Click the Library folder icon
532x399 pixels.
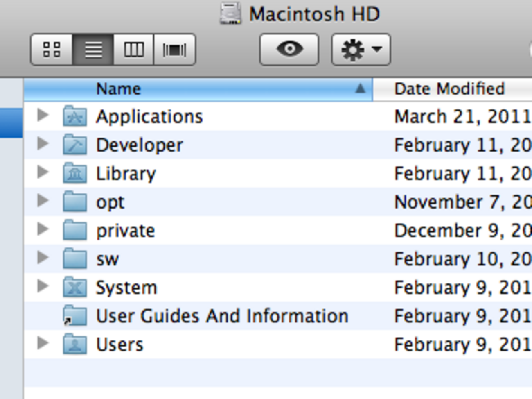(75, 173)
